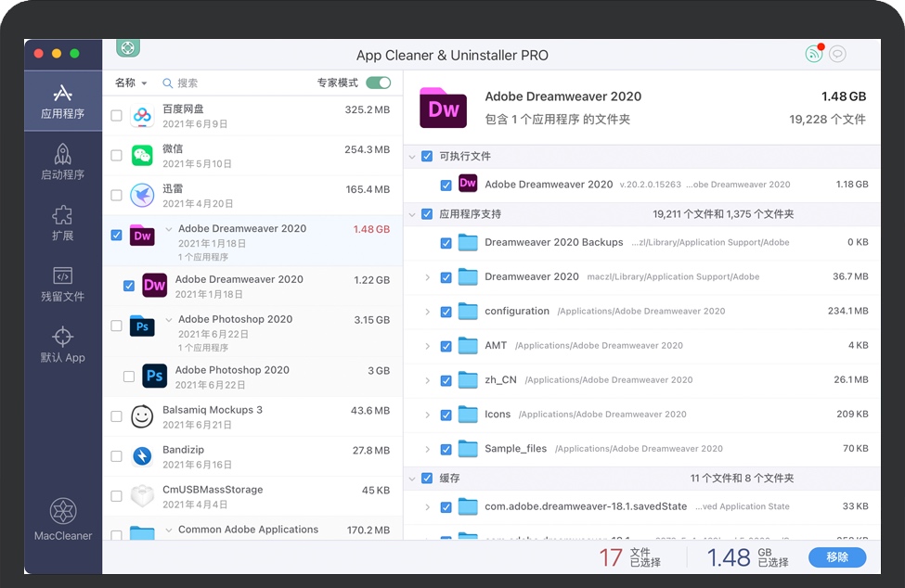Screen dimensions: 905x588
Task: Click the 移除 remove button
Action: click(836, 556)
